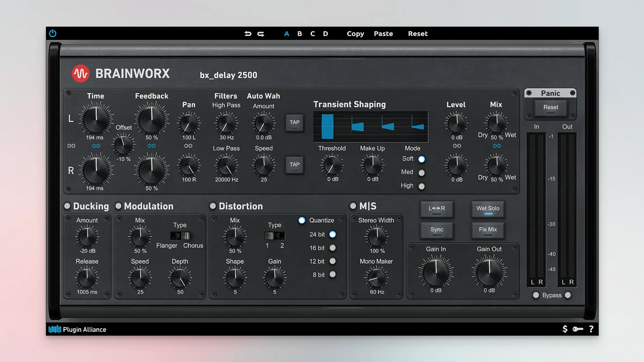Click the Brainworx red logo

81,74
